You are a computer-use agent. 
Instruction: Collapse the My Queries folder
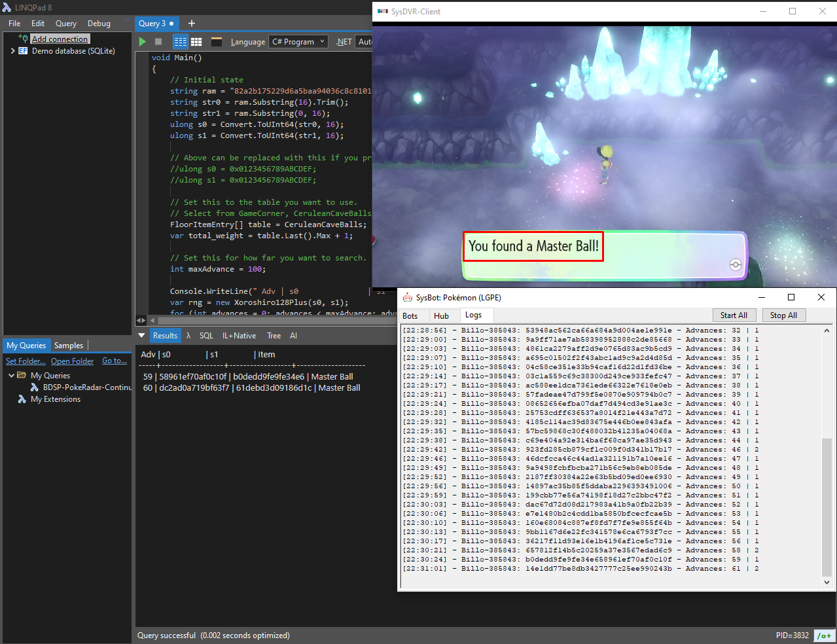pos(12,375)
